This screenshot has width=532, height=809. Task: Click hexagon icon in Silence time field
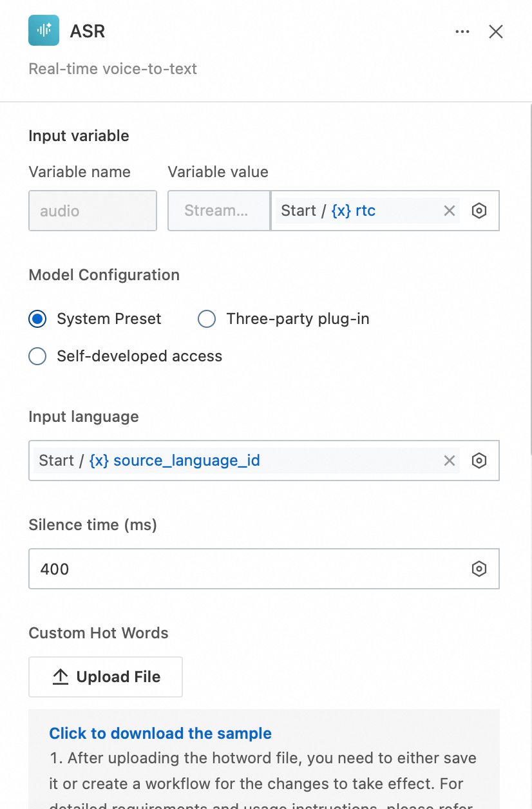479,569
